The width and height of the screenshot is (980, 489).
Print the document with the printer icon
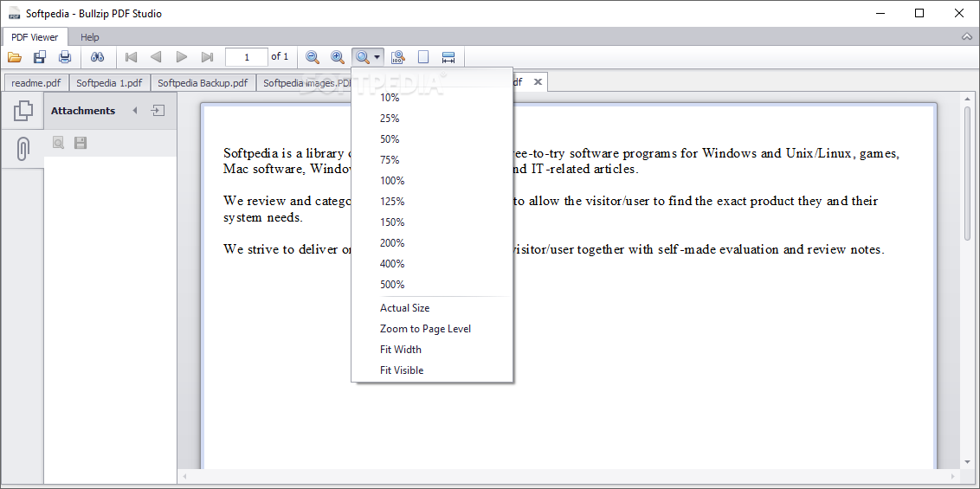click(65, 57)
